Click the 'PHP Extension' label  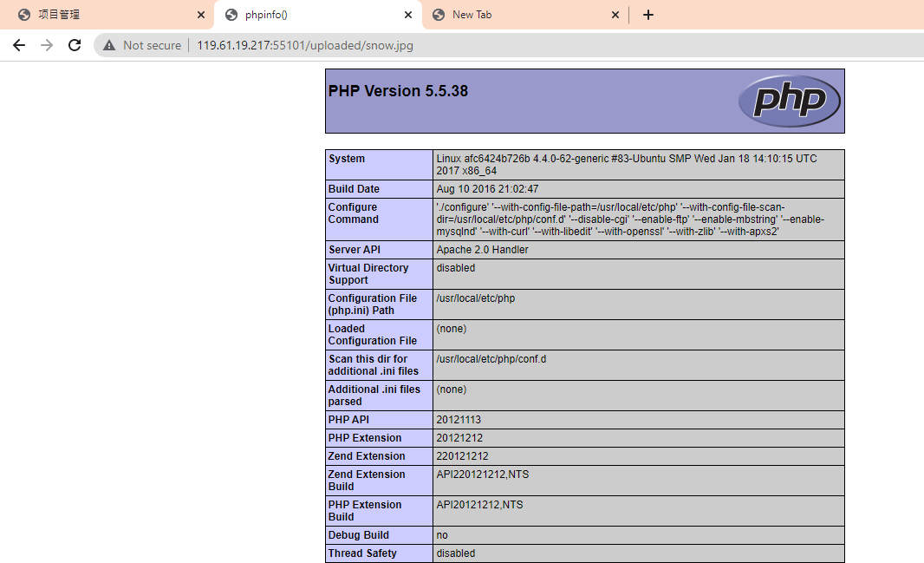point(365,438)
